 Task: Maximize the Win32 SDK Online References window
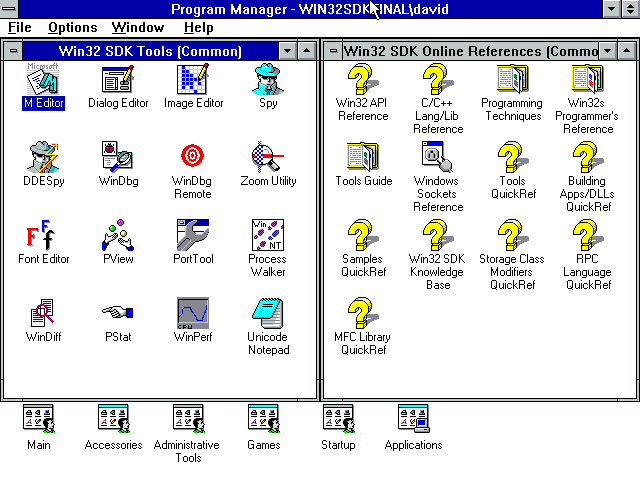tap(626, 51)
